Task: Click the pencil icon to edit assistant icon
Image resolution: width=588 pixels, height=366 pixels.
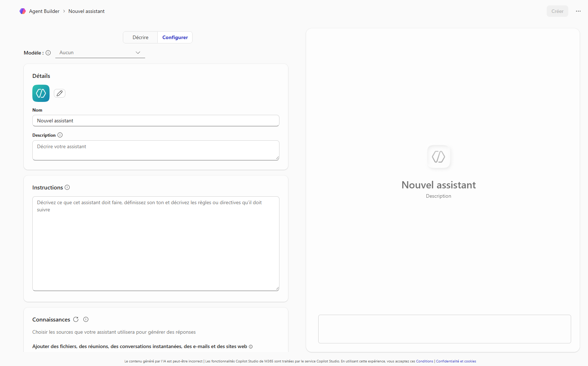Action: 60,93
